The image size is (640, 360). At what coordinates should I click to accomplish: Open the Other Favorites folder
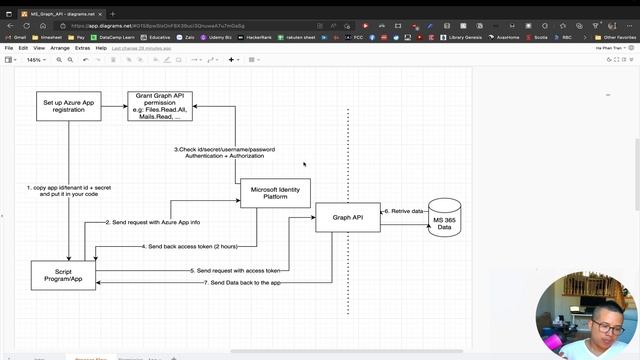click(616, 37)
